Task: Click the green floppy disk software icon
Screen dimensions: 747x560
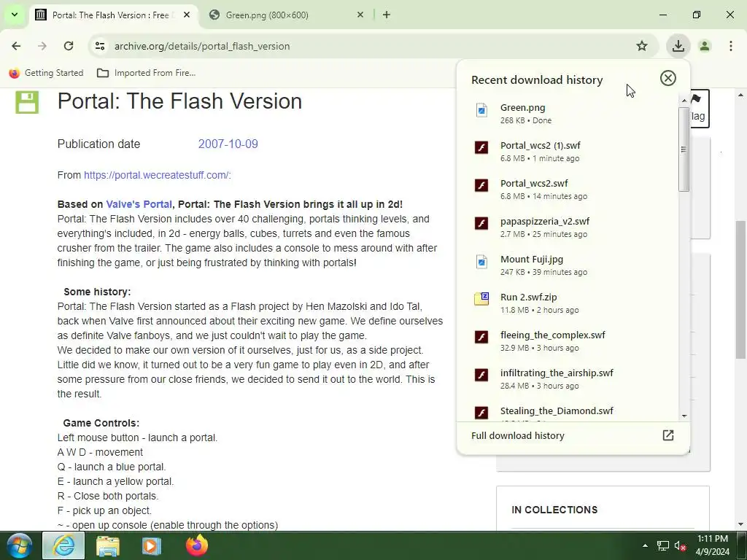Action: [x=27, y=102]
